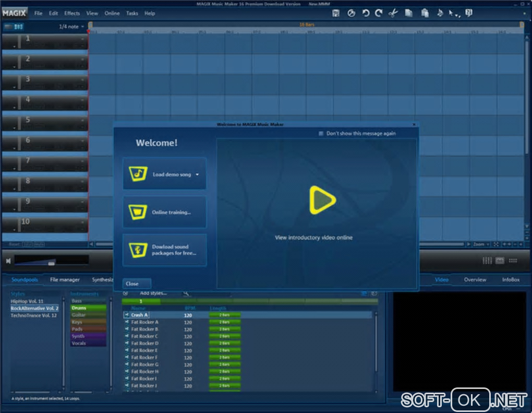Tick Don't show this message again checkbox

click(321, 134)
